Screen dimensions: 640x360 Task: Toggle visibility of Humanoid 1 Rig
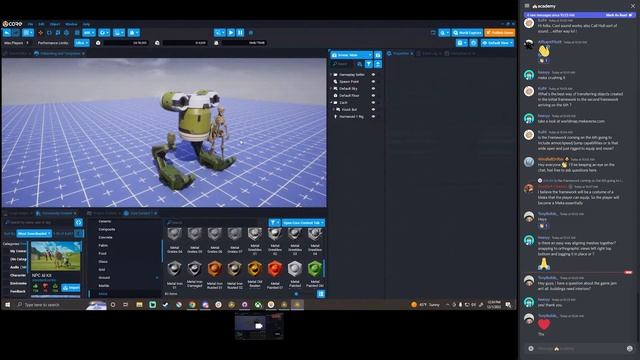point(373,116)
